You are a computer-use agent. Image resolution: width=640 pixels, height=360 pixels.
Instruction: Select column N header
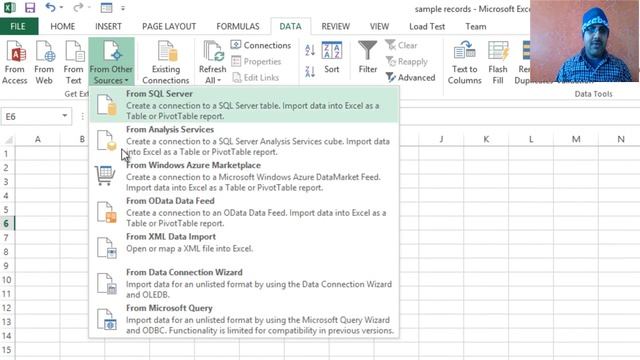(x=620, y=139)
